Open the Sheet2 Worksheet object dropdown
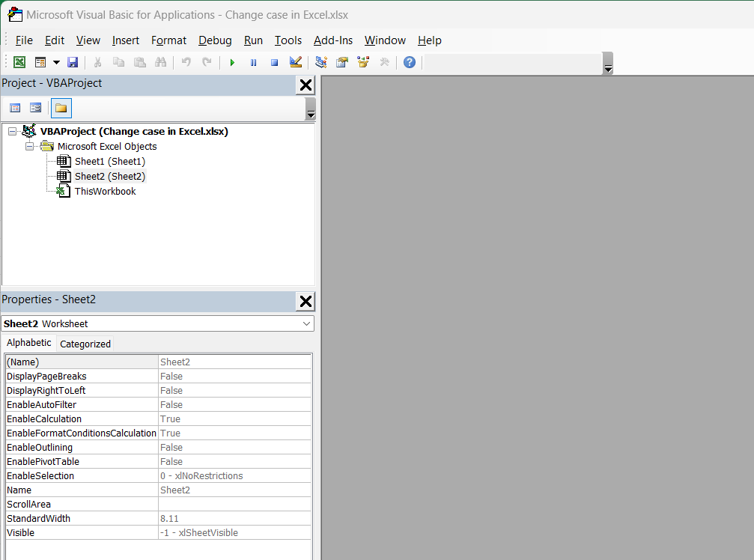 [306, 323]
